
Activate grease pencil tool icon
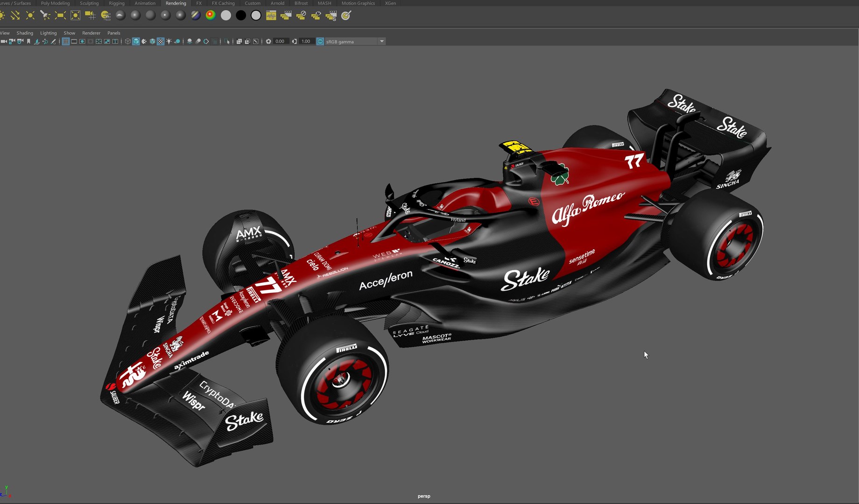53,42
